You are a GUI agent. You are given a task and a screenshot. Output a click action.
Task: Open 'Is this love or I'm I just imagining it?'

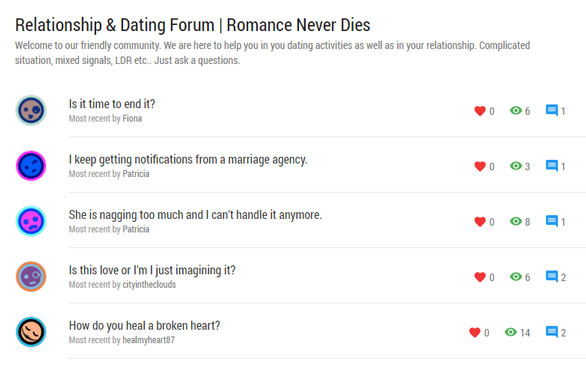pos(152,270)
